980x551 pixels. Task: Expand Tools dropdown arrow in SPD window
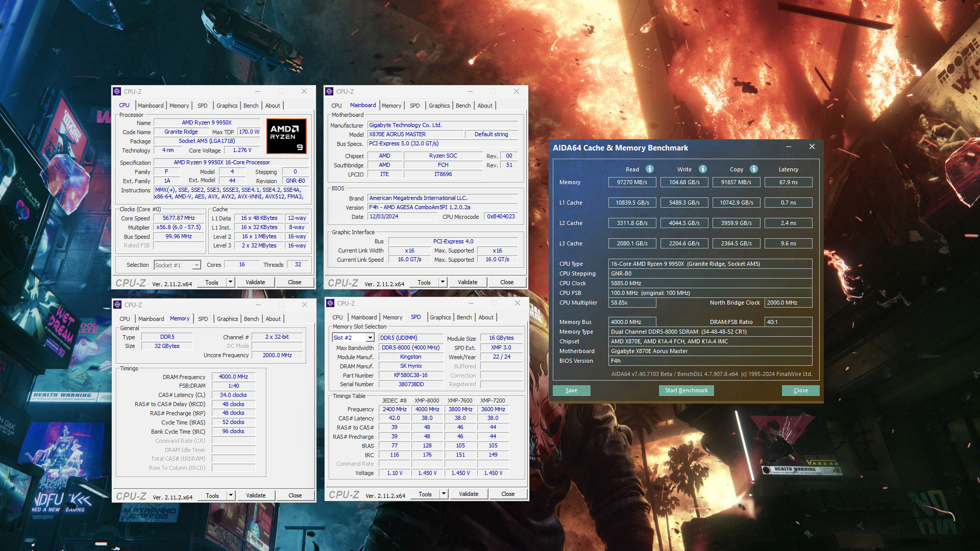[444, 494]
